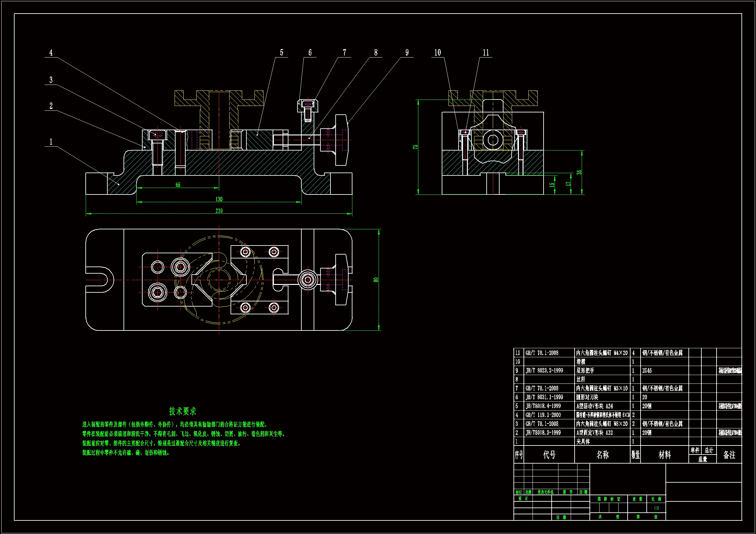
Task: Click the 80 width dimension in top view
Action: click(x=376, y=280)
